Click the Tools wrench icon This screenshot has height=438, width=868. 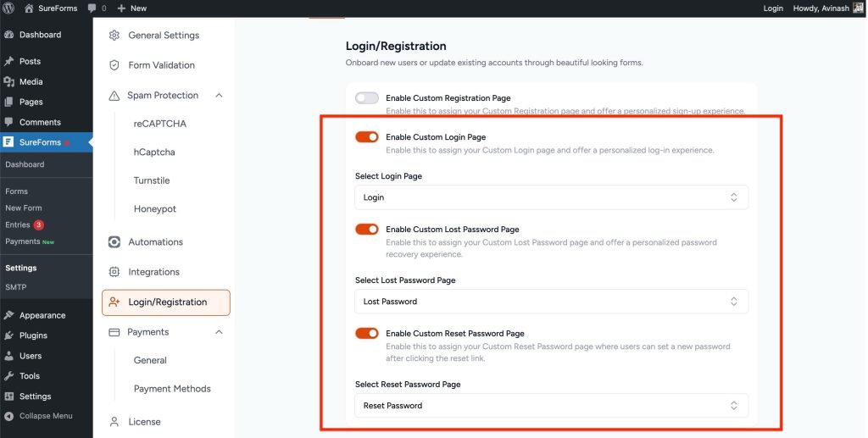pyautogui.click(x=8, y=376)
